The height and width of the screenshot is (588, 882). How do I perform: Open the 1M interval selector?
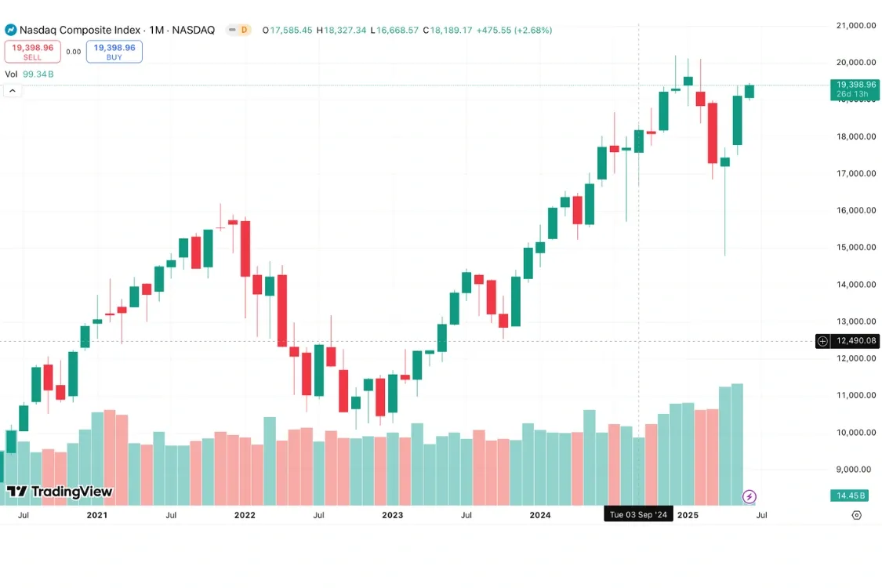click(x=155, y=29)
